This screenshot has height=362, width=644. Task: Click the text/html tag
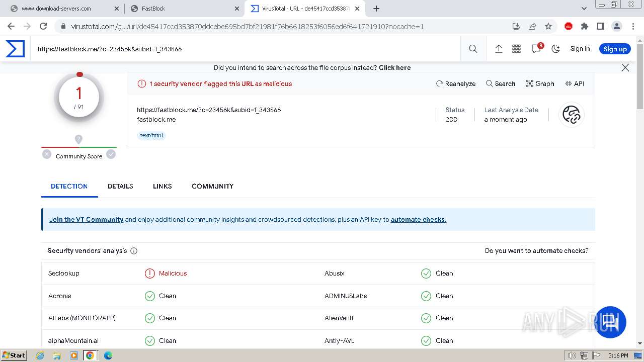click(x=151, y=135)
